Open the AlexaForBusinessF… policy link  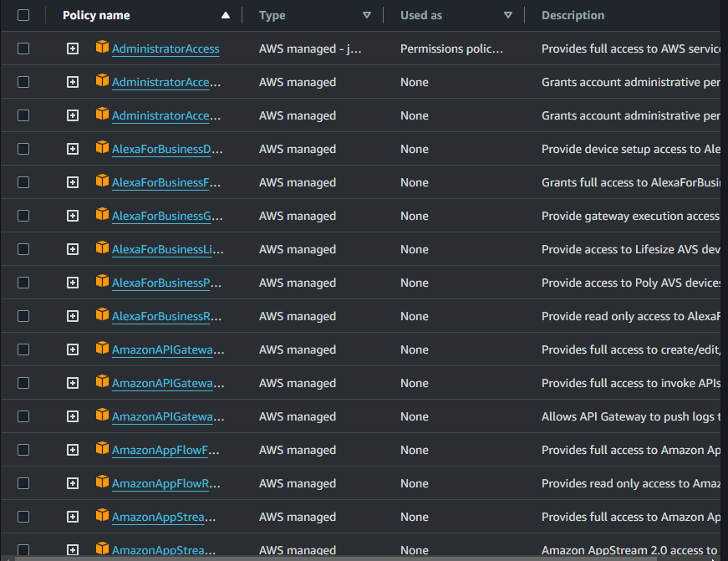click(166, 182)
